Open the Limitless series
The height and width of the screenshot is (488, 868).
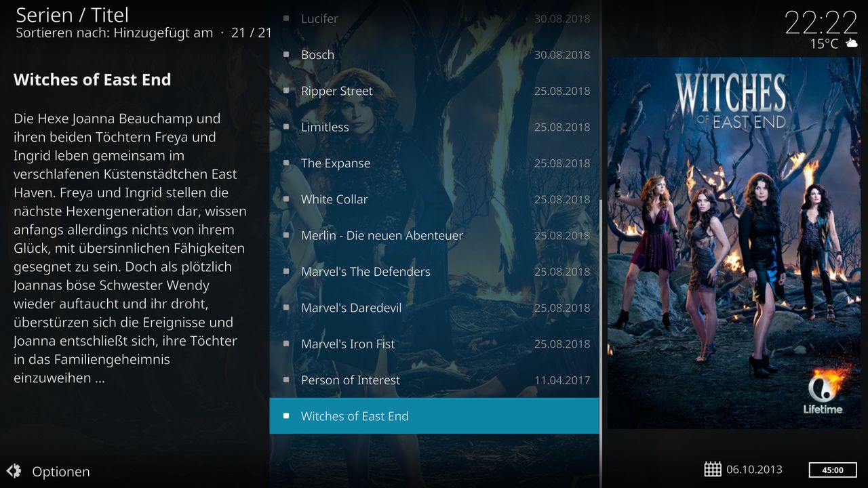(435, 127)
